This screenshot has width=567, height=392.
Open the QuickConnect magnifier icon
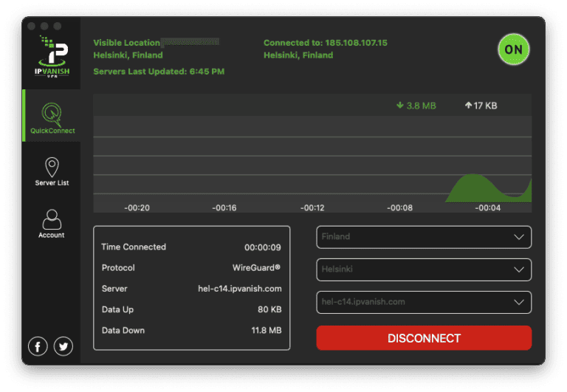pos(52,113)
